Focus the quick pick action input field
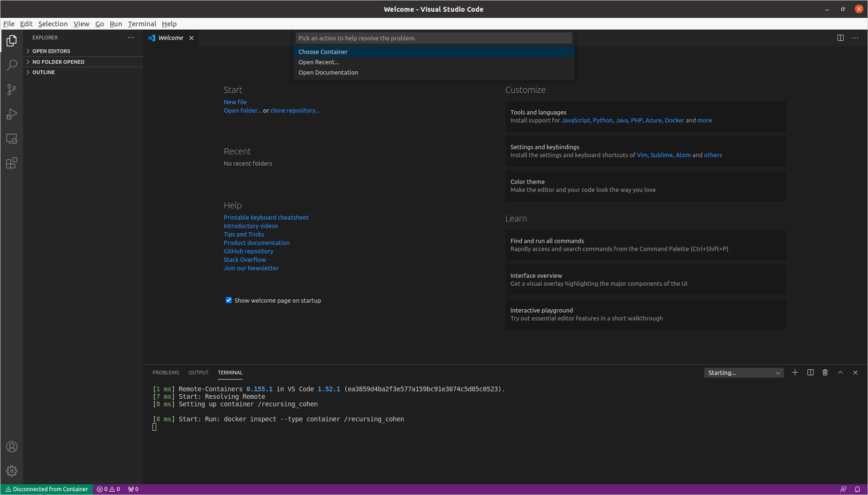The width and height of the screenshot is (868, 495). (434, 38)
